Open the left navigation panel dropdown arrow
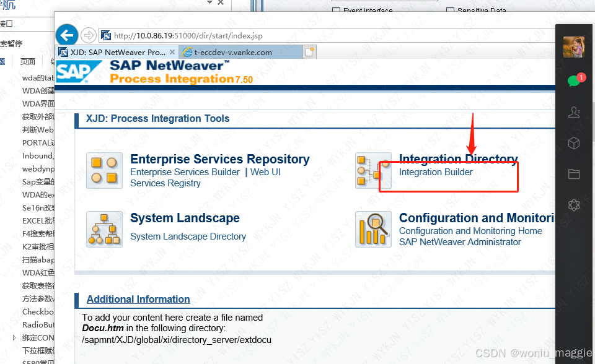This screenshot has height=364, width=595. tap(210, 2)
